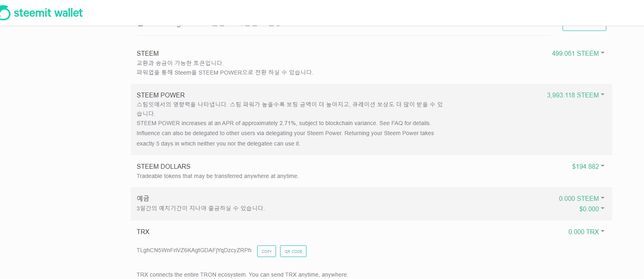Image resolution: width=644 pixels, height=279 pixels.
Task: Open the $0.000 savings dollars dropdown
Action: point(591,209)
